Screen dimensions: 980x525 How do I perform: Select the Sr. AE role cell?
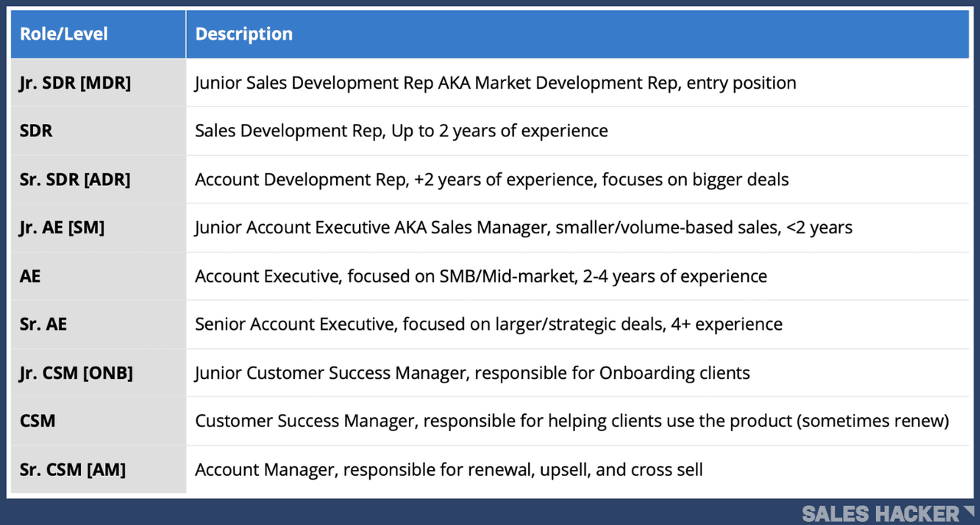(x=43, y=324)
